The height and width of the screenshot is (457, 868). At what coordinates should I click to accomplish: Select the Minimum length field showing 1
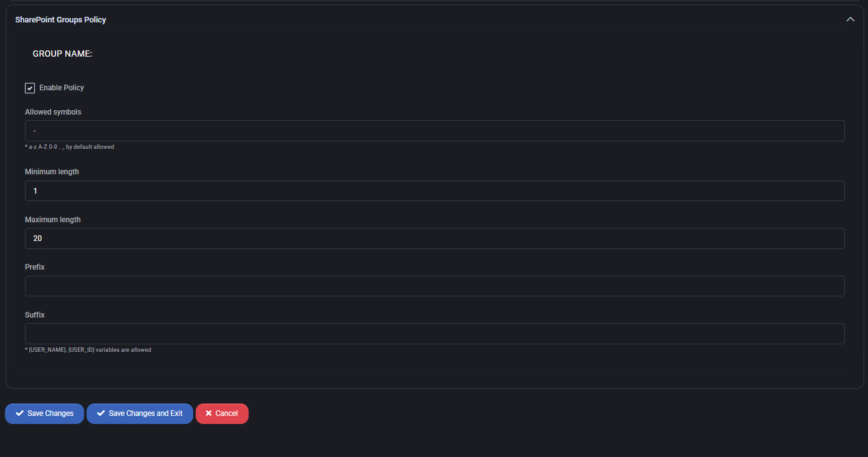pos(435,191)
